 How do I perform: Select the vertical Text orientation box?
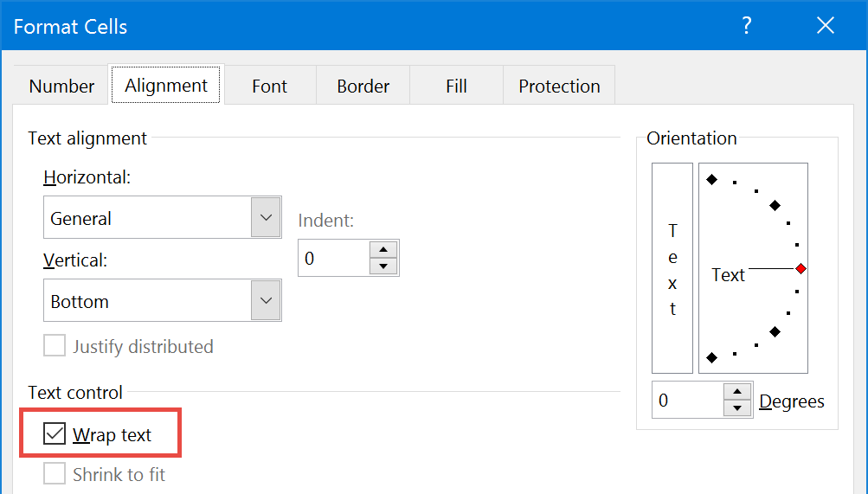coord(672,268)
